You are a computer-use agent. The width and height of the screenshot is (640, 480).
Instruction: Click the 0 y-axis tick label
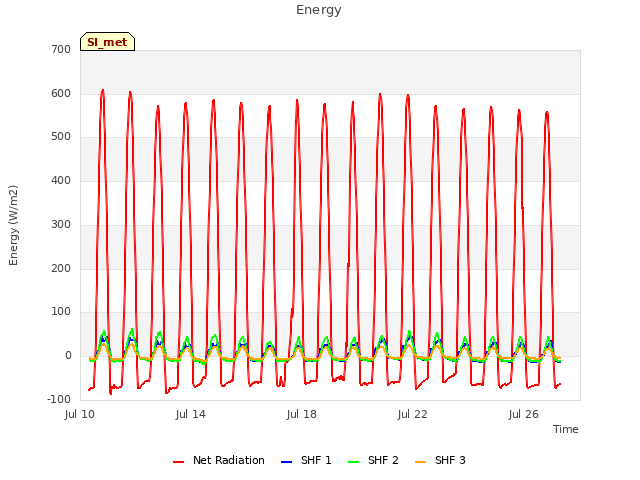[68, 356]
